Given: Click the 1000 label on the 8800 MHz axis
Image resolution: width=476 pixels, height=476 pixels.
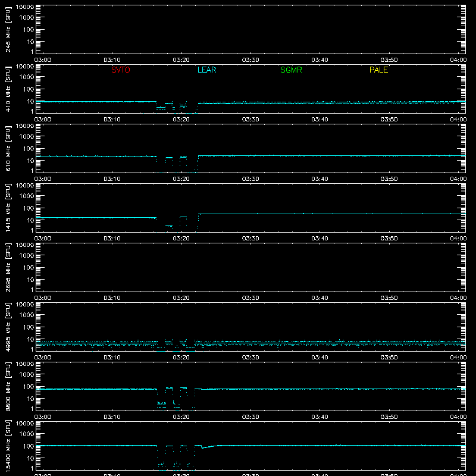Looking at the screenshot, I should [27, 375].
